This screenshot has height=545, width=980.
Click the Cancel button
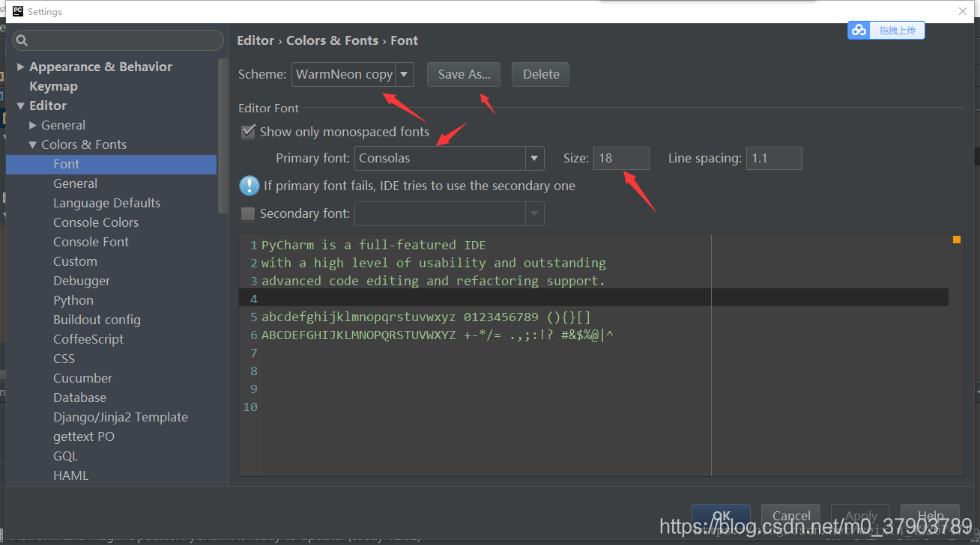(791, 516)
